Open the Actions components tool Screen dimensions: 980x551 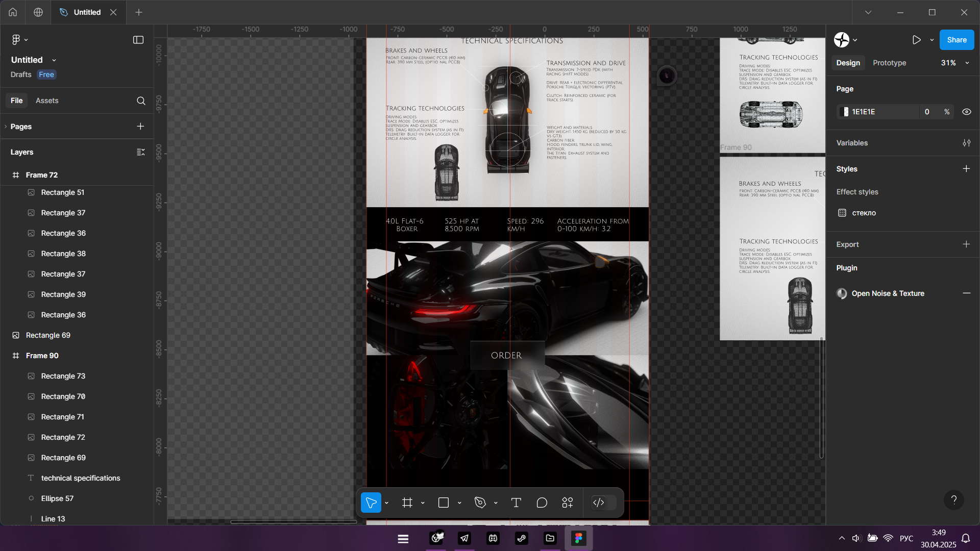click(x=568, y=503)
